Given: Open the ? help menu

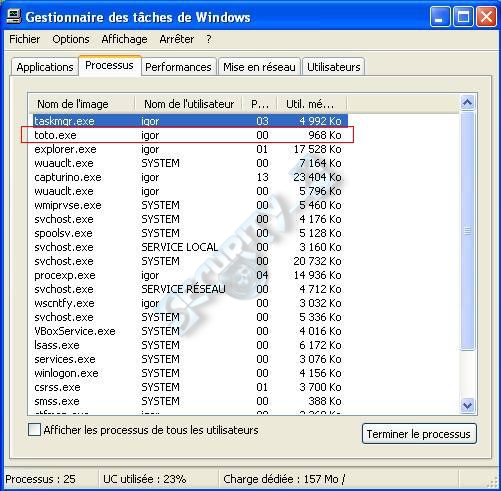Looking at the screenshot, I should click(209, 39).
